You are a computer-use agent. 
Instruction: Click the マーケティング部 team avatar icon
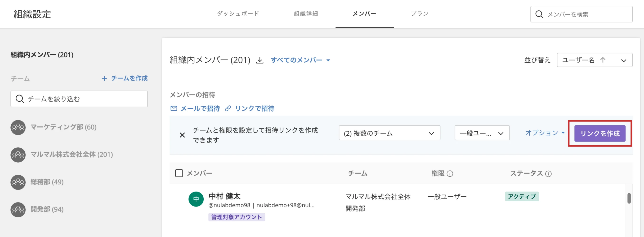click(18, 127)
